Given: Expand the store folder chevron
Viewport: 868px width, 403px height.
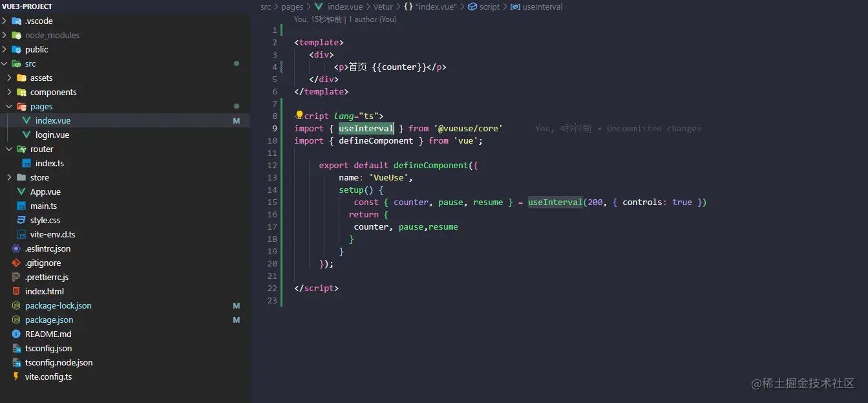Looking at the screenshot, I should pos(10,177).
